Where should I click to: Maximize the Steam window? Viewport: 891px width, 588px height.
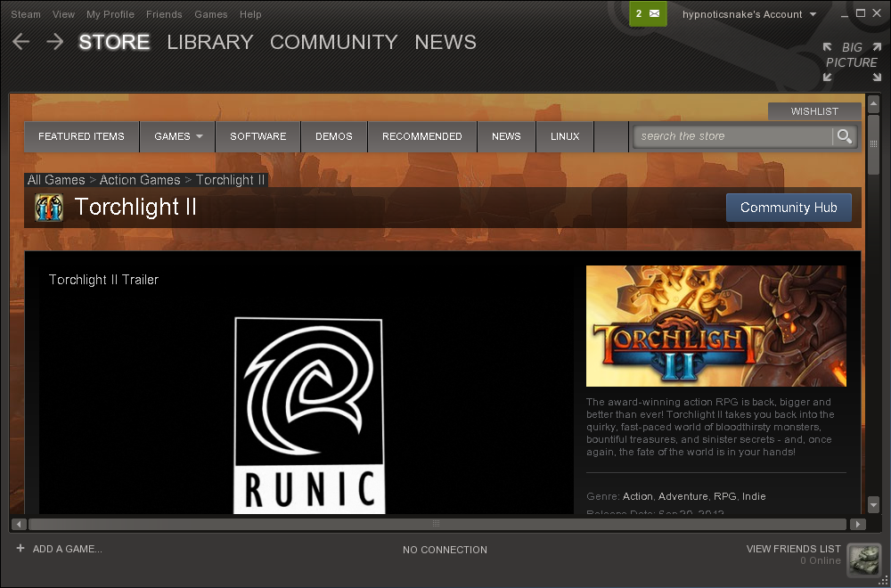coord(861,13)
